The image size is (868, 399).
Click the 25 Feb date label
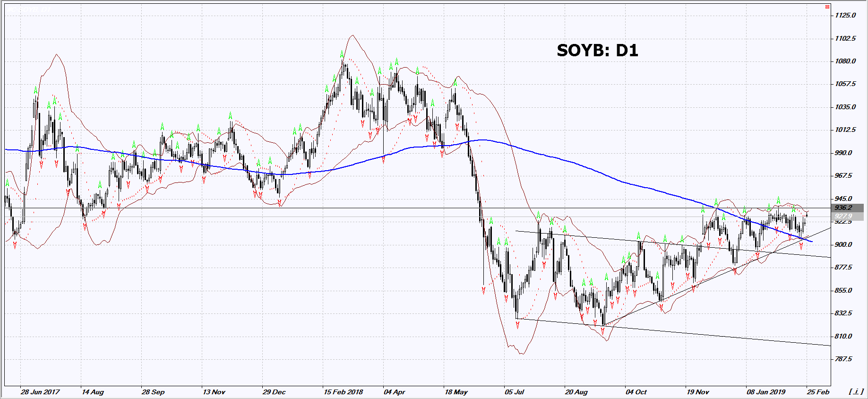818,392
